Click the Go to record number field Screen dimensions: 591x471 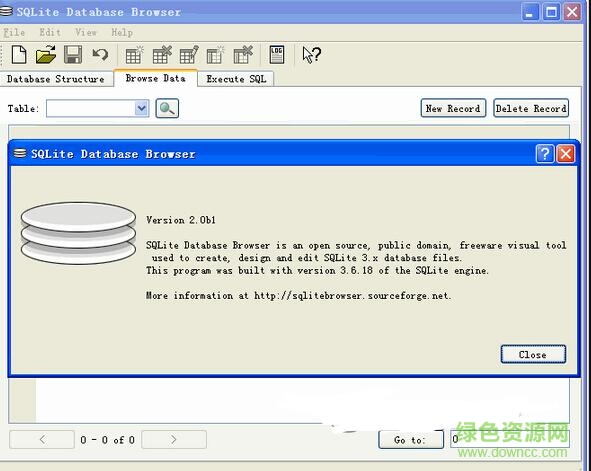tap(509, 439)
